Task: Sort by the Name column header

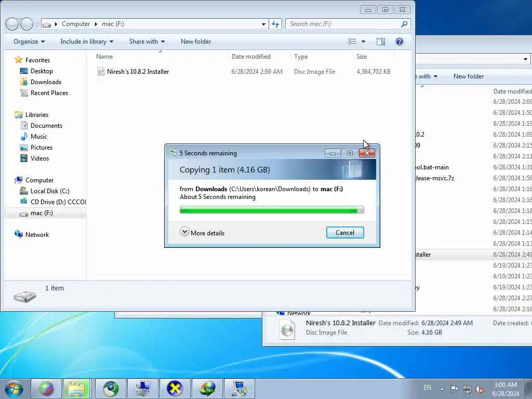Action: pyautogui.click(x=104, y=56)
